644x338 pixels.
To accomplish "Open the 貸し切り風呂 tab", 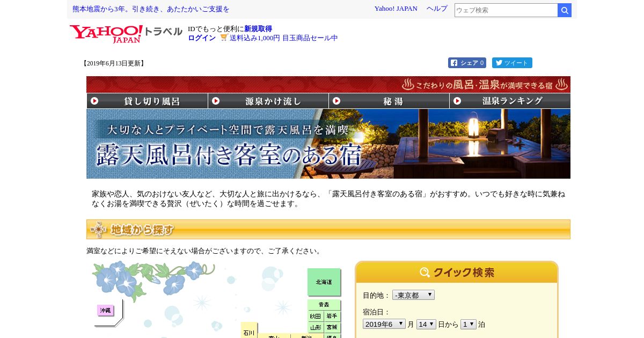I will [147, 101].
